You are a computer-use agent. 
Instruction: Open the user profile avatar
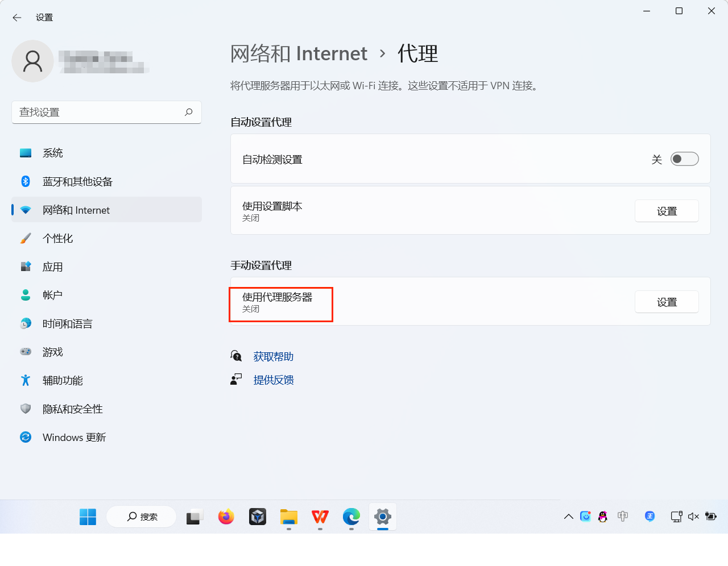[x=32, y=61]
